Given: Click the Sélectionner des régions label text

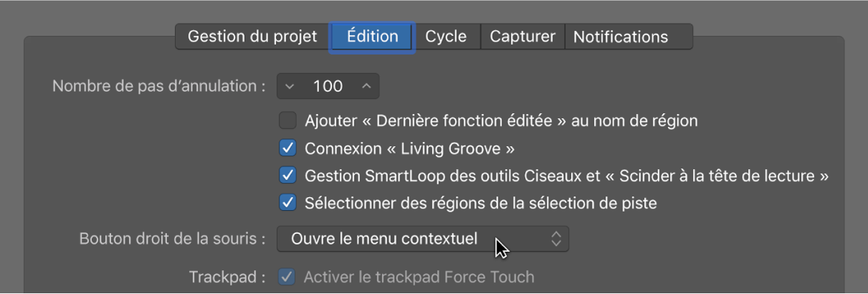Looking at the screenshot, I should 481,204.
